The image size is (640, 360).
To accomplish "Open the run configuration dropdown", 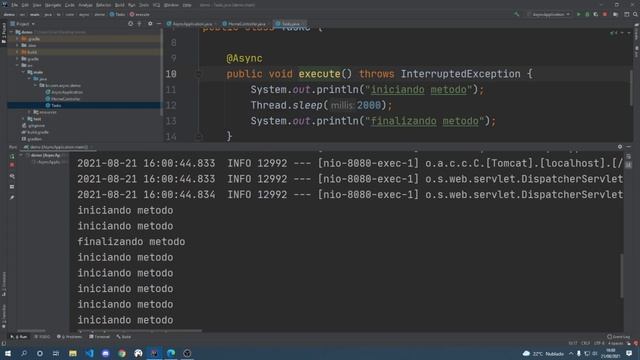I will point(549,14).
